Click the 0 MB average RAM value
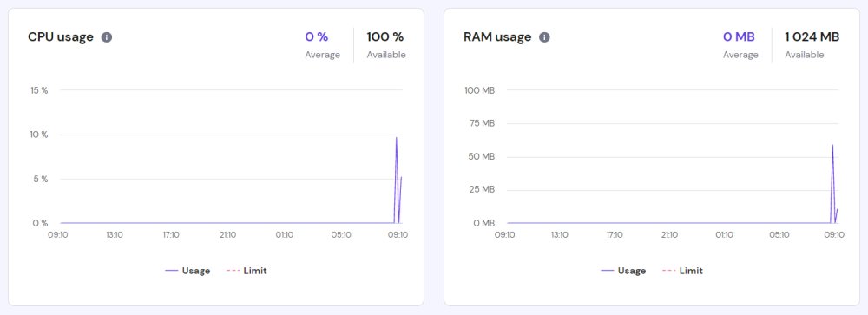Screen dimensions: 868x315 pos(739,37)
